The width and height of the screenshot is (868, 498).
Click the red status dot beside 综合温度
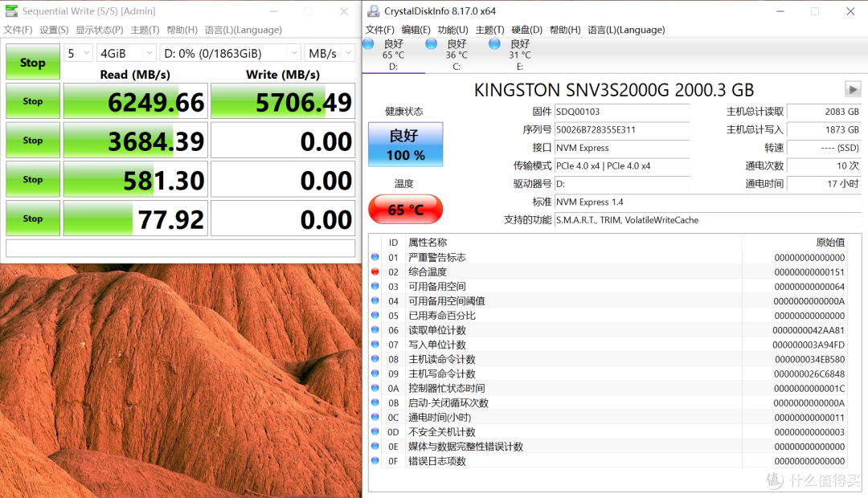(374, 271)
